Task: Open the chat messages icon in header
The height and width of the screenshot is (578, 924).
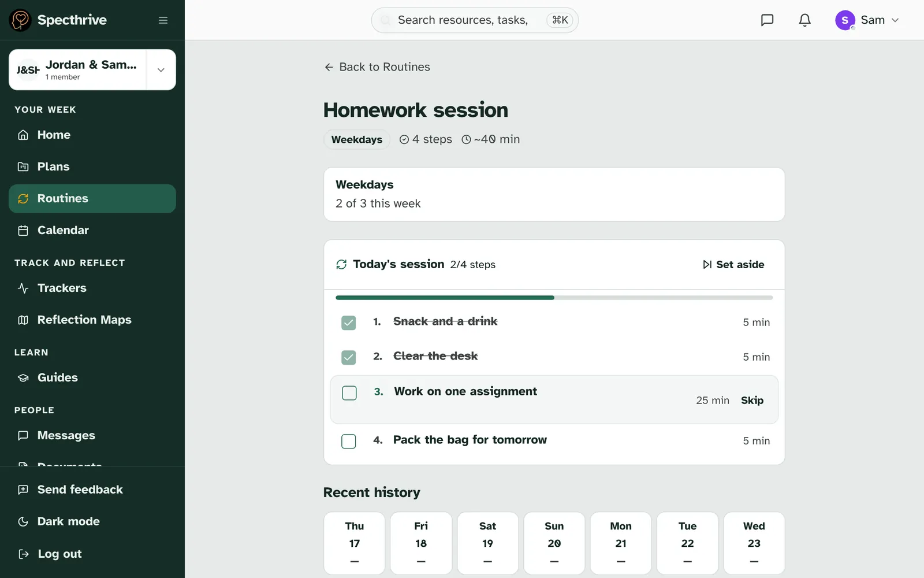Action: (x=767, y=20)
